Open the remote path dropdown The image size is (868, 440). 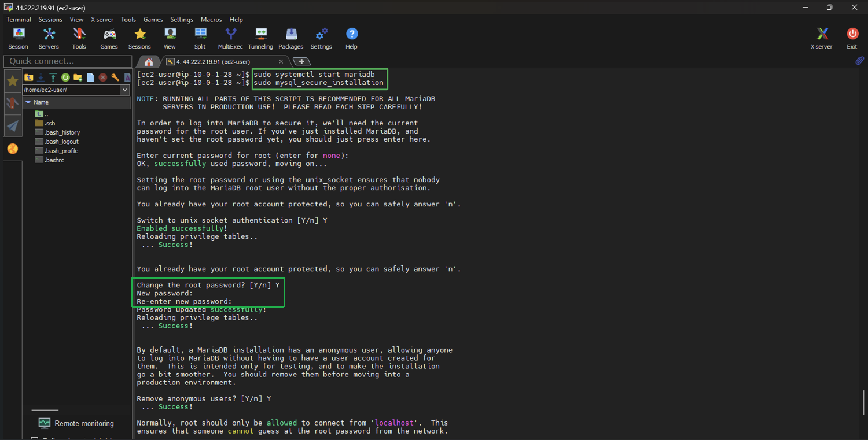pyautogui.click(x=124, y=90)
